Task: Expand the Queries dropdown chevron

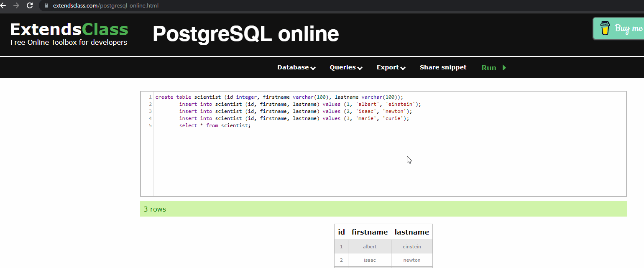Action: 360,68
